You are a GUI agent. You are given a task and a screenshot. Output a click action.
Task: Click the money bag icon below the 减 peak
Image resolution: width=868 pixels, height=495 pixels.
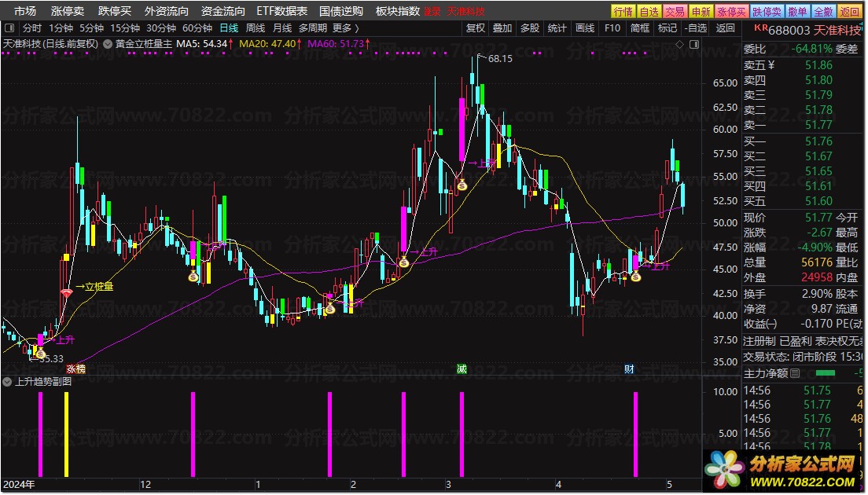point(462,185)
